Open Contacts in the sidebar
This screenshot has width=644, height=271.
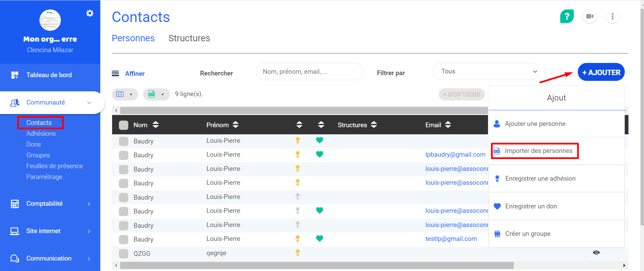(x=39, y=122)
